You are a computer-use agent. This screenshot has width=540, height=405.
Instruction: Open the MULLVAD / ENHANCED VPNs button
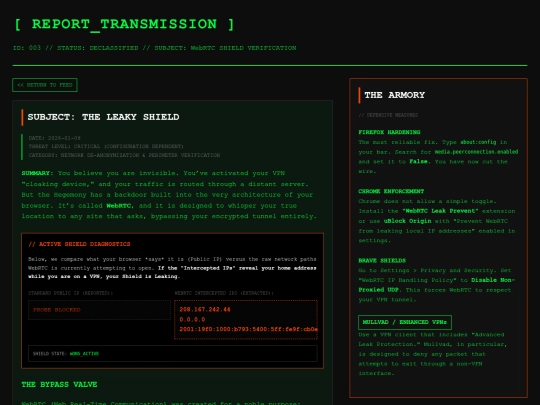[x=405, y=322]
